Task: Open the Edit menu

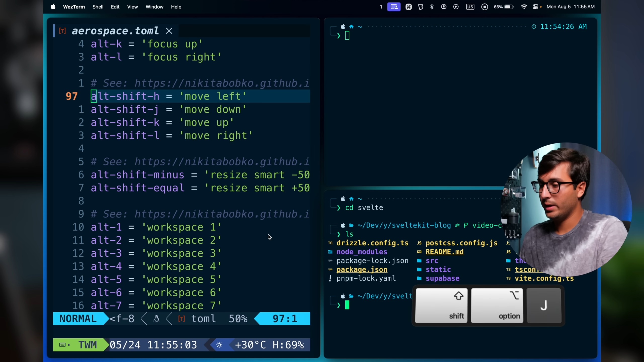Action: point(115,7)
